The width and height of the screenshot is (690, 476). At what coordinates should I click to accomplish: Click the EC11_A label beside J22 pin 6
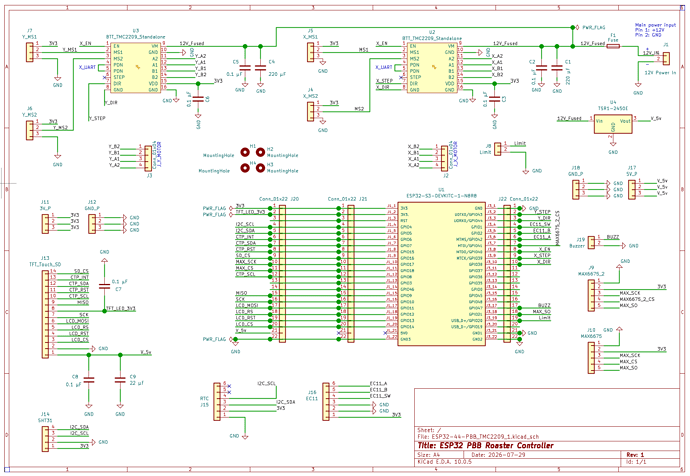[542, 237]
